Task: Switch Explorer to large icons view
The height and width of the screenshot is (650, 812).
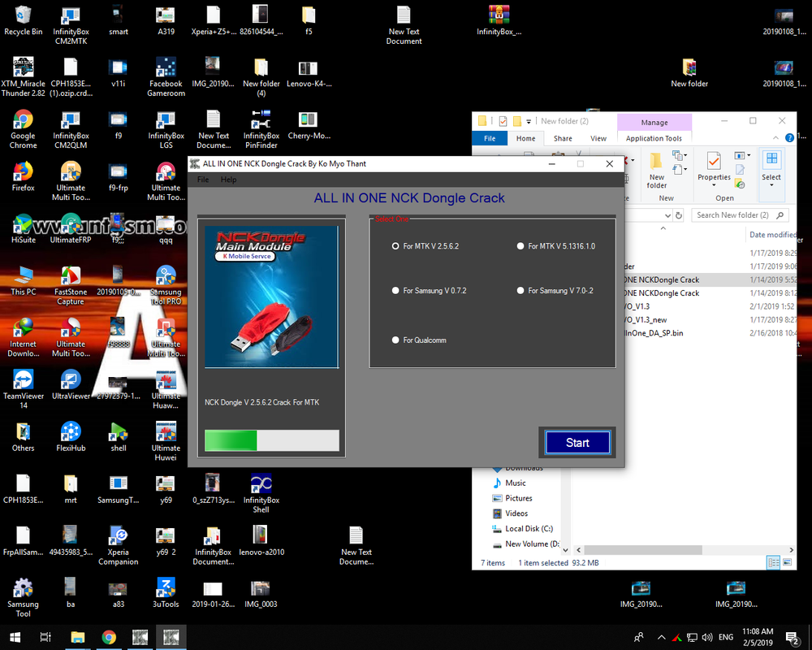Action: [787, 562]
